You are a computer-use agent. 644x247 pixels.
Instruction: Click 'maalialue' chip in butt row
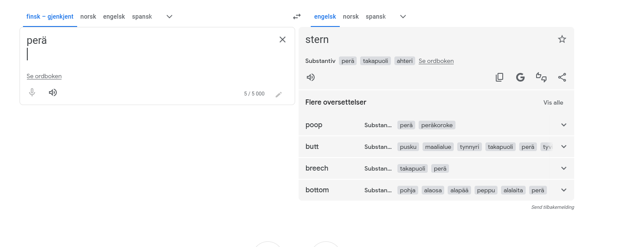(x=438, y=147)
